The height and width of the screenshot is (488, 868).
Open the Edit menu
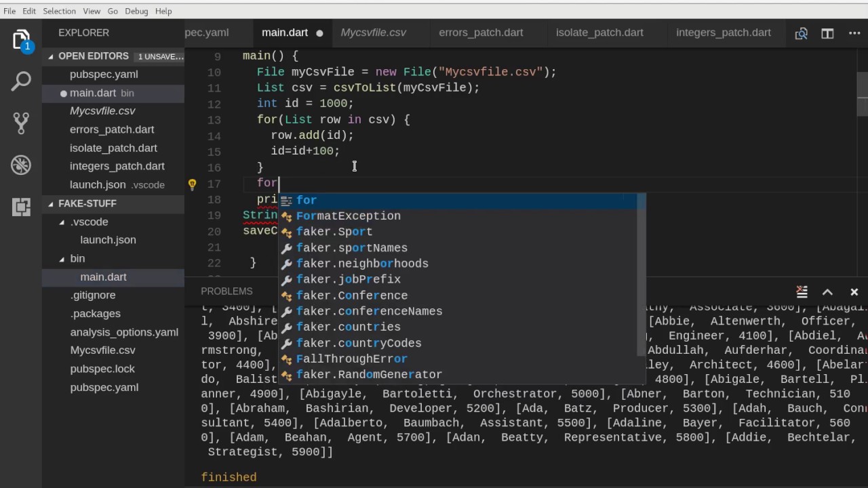pos(29,11)
